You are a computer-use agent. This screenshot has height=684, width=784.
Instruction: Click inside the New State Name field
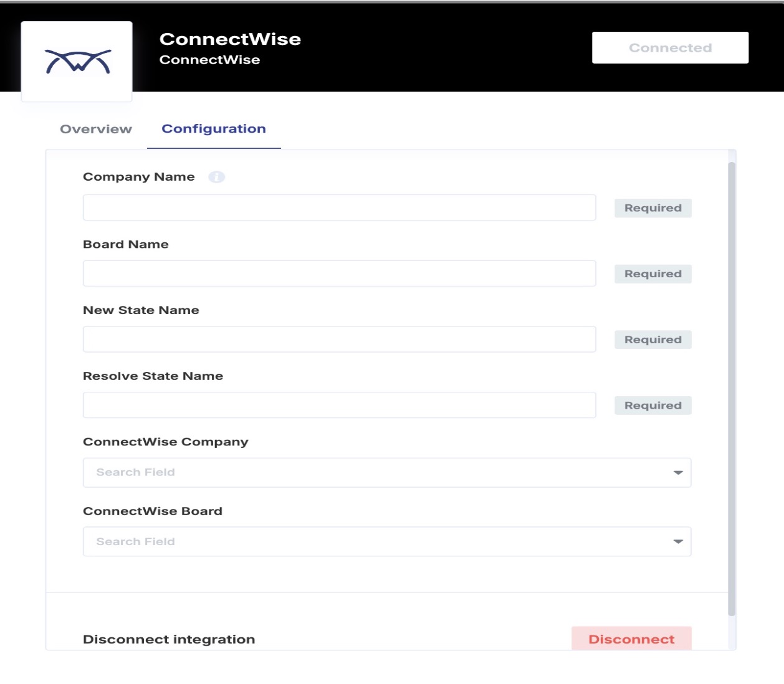click(x=340, y=339)
